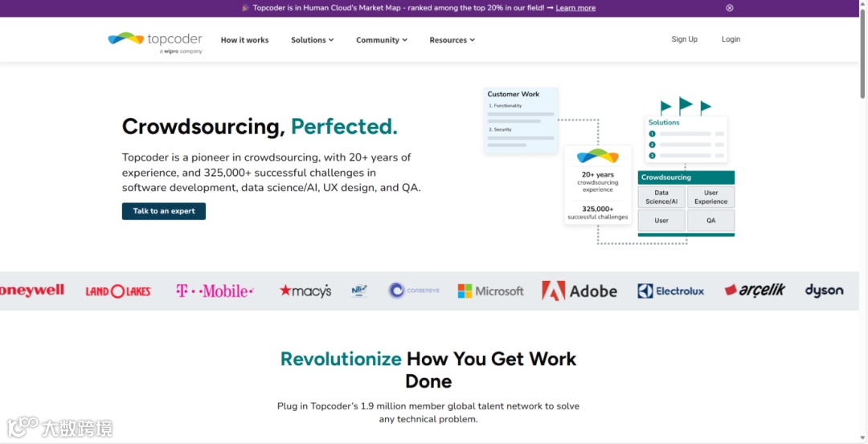This screenshot has height=444, width=868.
Task: Click the Microsoft logo
Action: click(x=490, y=291)
